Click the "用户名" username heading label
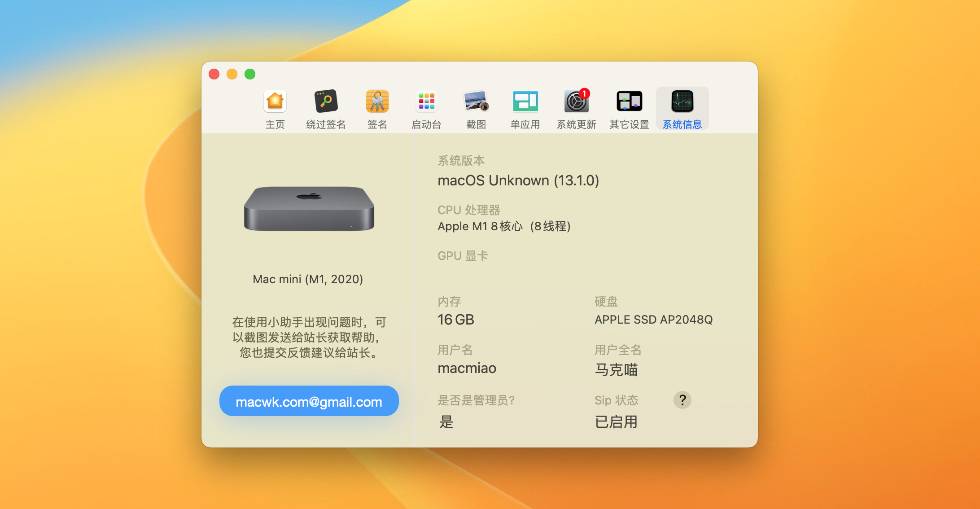Image resolution: width=980 pixels, height=509 pixels. pyautogui.click(x=455, y=350)
